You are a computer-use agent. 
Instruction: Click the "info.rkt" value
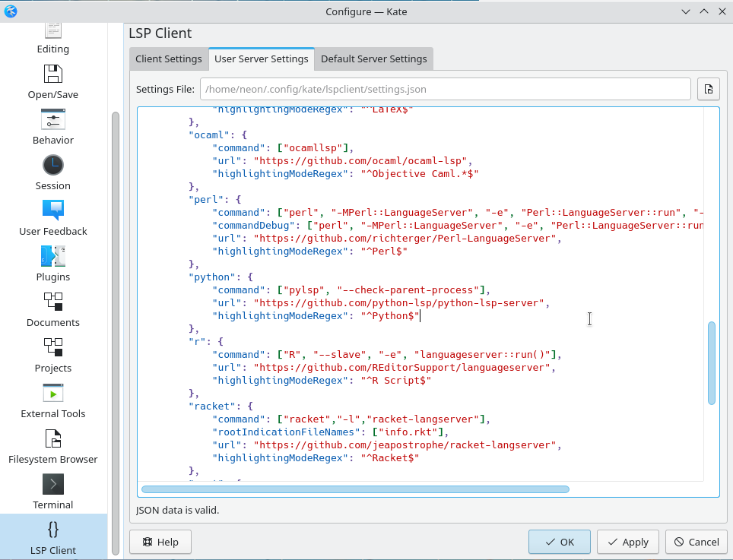pos(408,432)
